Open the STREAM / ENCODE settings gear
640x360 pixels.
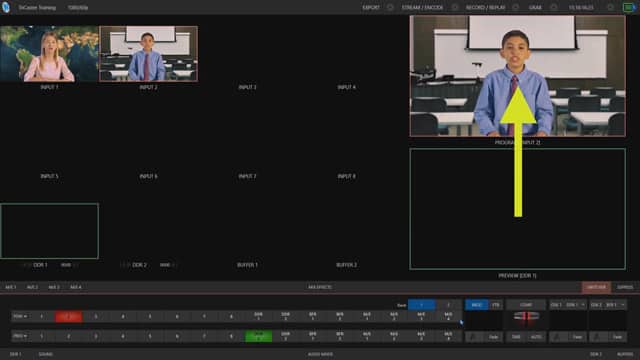pos(455,7)
